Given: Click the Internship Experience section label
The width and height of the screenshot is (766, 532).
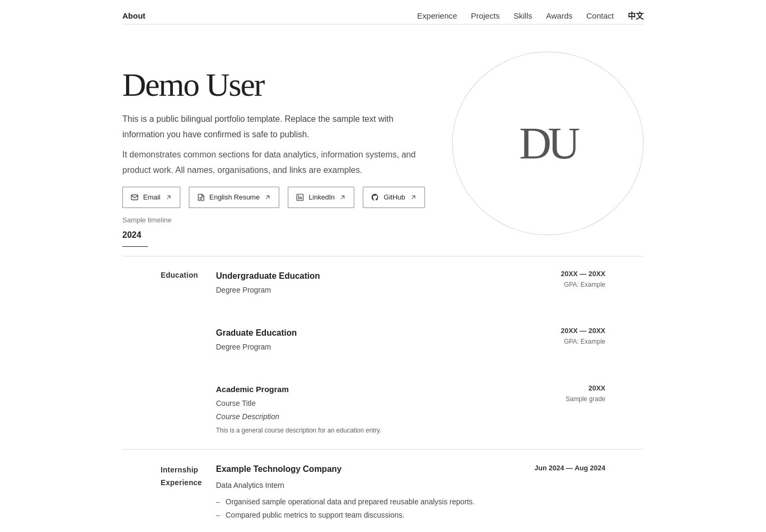Looking at the screenshot, I should [x=181, y=476].
